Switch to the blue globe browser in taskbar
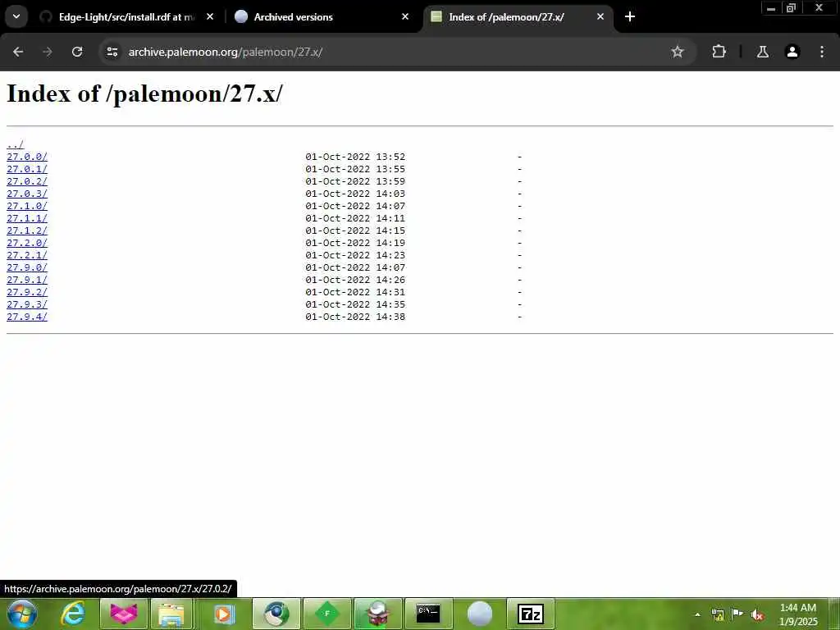The width and height of the screenshot is (840, 630). point(276,614)
